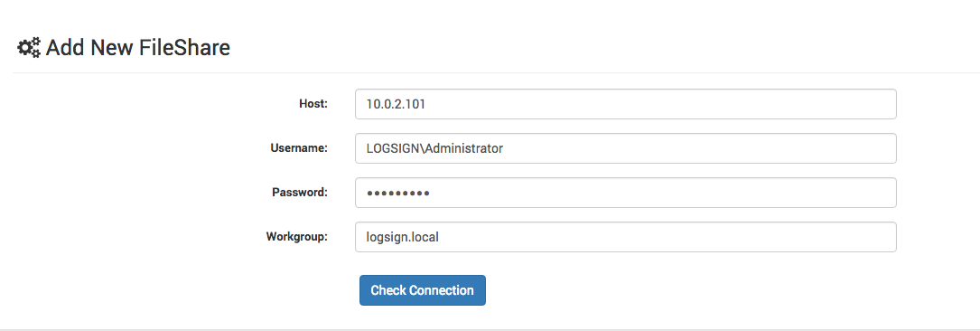Click the Host: field label
The width and height of the screenshot is (980, 331).
pos(313,104)
